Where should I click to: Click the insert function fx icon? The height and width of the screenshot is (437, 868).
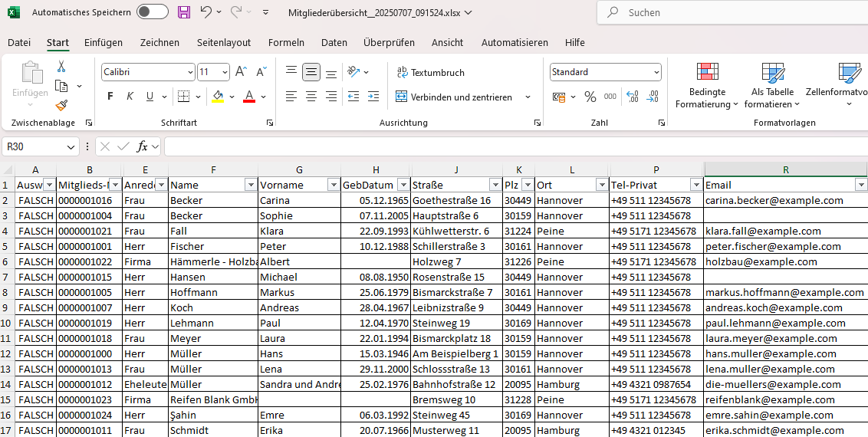143,146
